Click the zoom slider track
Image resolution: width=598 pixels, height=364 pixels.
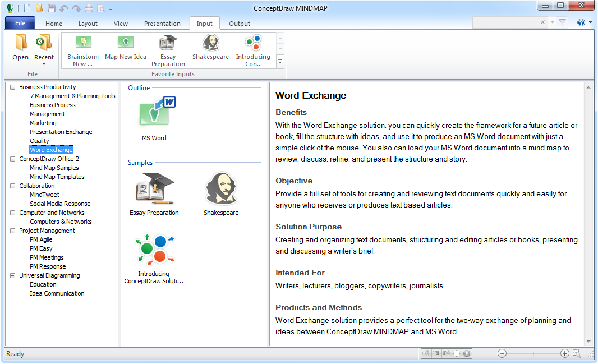click(533, 353)
